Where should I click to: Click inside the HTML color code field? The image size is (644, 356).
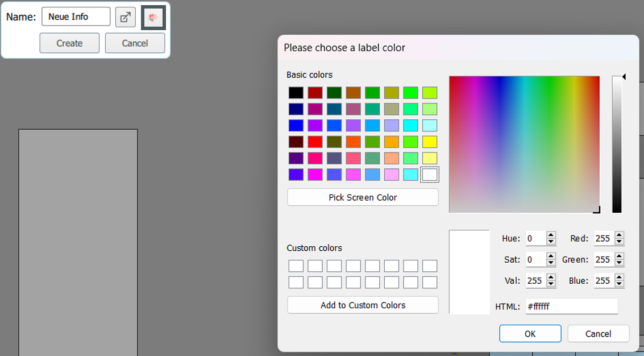pos(571,307)
